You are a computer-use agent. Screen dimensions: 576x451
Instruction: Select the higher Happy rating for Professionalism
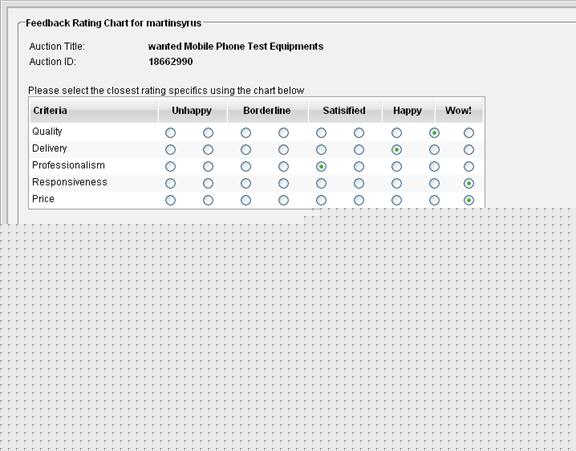click(x=434, y=166)
